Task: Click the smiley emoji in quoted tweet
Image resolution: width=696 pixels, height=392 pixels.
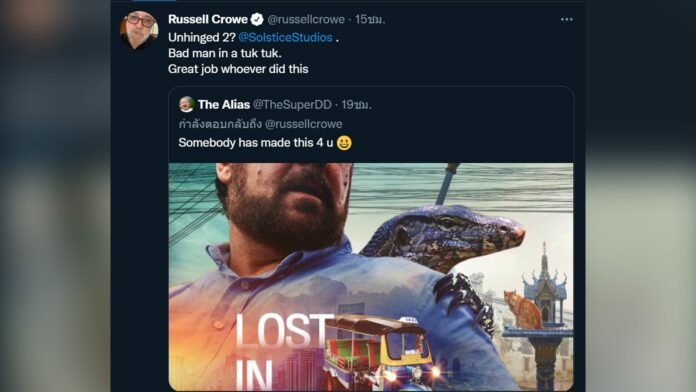Action: pyautogui.click(x=344, y=143)
